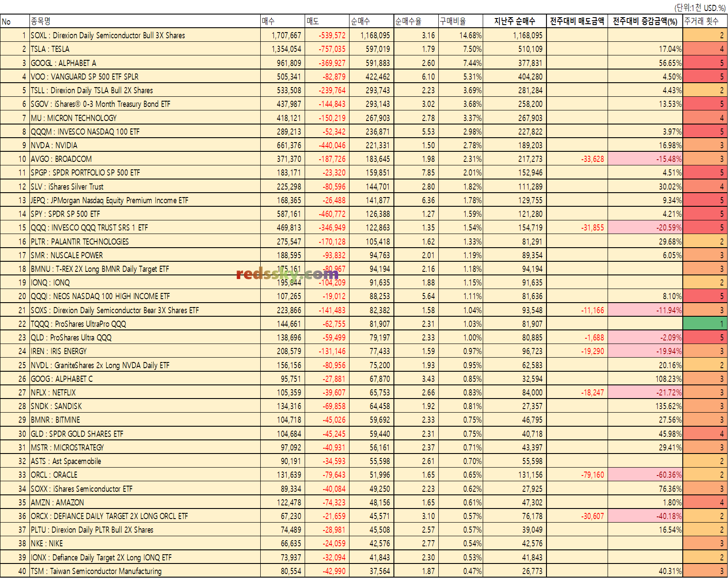Select the '종목명' column header
The height and width of the screenshot is (578, 728).
coord(145,21)
